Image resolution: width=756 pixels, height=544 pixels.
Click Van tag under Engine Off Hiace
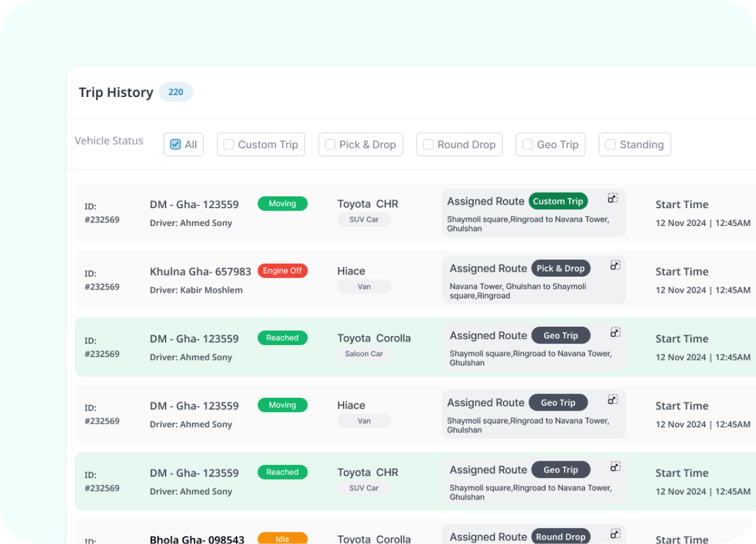point(364,287)
